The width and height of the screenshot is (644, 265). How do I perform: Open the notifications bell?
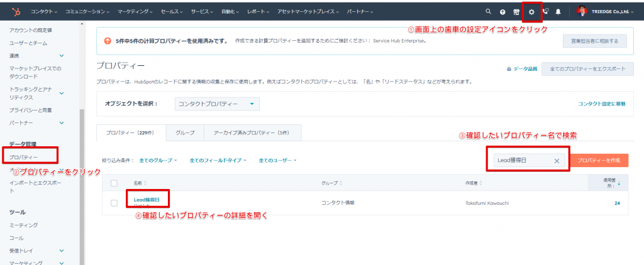(558, 12)
